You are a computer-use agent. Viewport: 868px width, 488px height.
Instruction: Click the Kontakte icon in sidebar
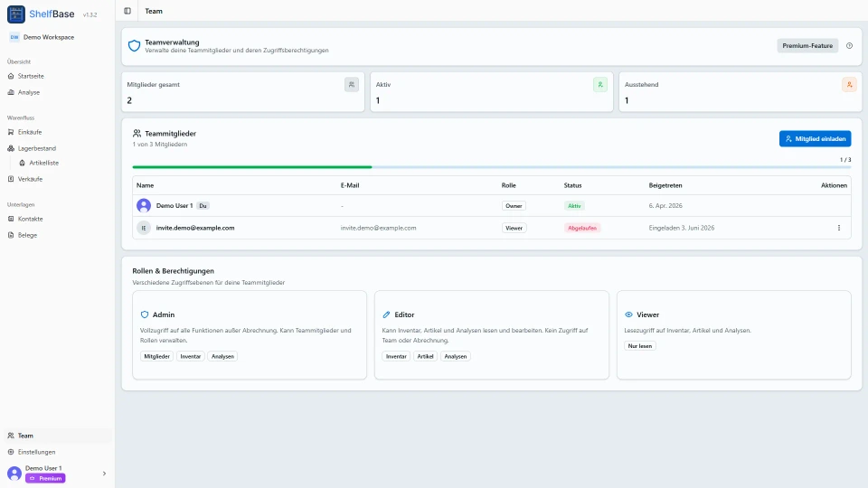point(11,219)
